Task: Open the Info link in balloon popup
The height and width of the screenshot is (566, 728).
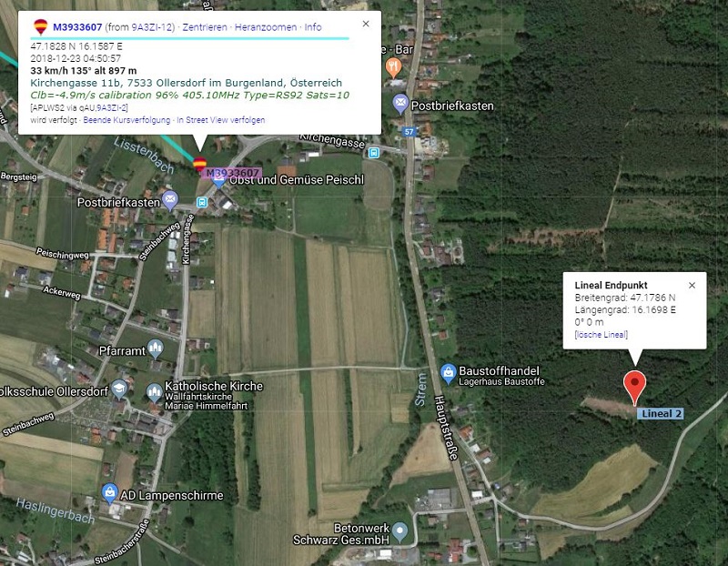Action: point(313,27)
